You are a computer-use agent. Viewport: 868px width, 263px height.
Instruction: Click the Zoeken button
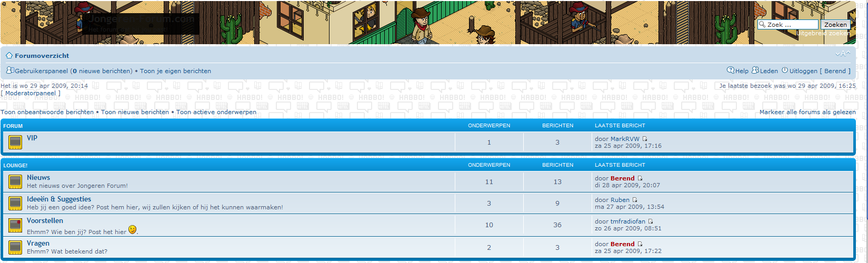click(x=835, y=25)
